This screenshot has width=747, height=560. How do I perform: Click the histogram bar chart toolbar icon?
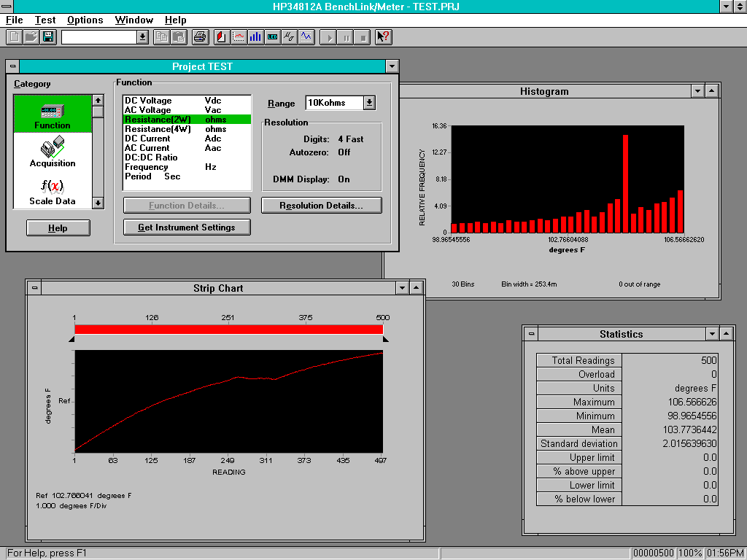[255, 36]
